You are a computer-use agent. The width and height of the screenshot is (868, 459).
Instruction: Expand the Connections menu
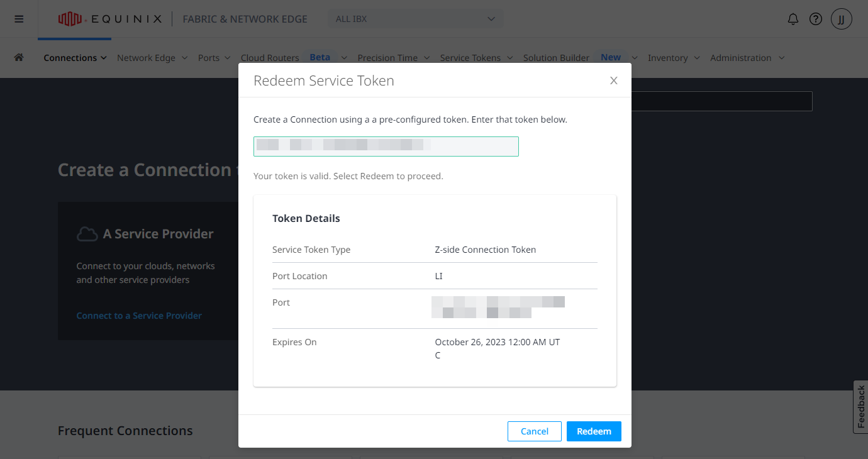coord(74,58)
